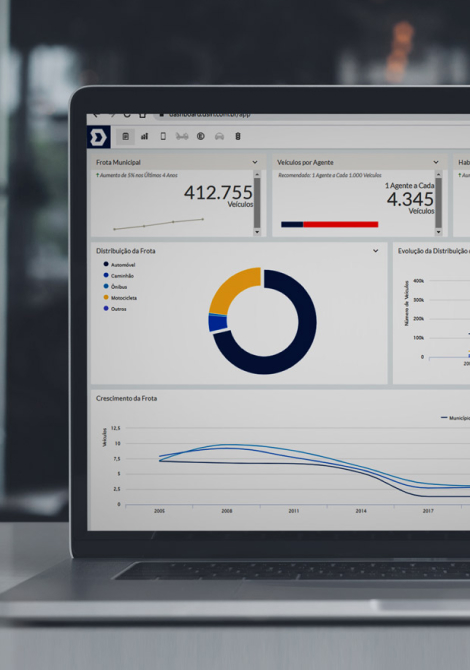The height and width of the screenshot is (670, 470).
Task: Click the Frota Municipal scrollbar down arrow
Action: tap(257, 232)
